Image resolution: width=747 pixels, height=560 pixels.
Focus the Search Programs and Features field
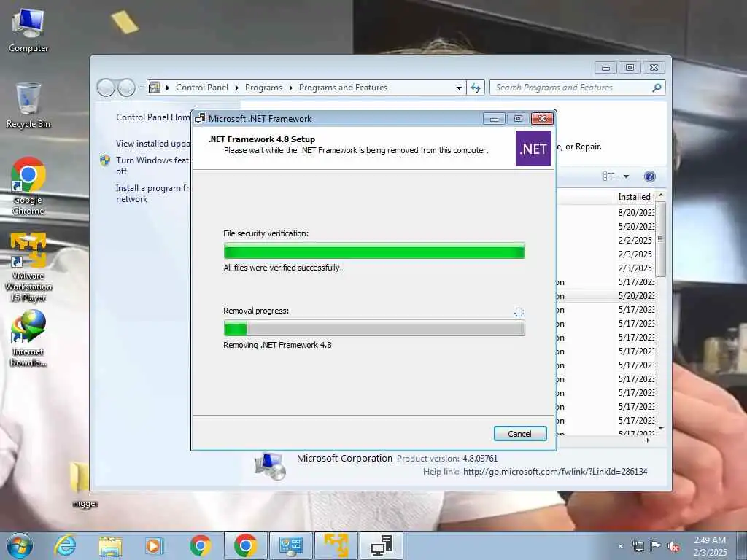571,87
